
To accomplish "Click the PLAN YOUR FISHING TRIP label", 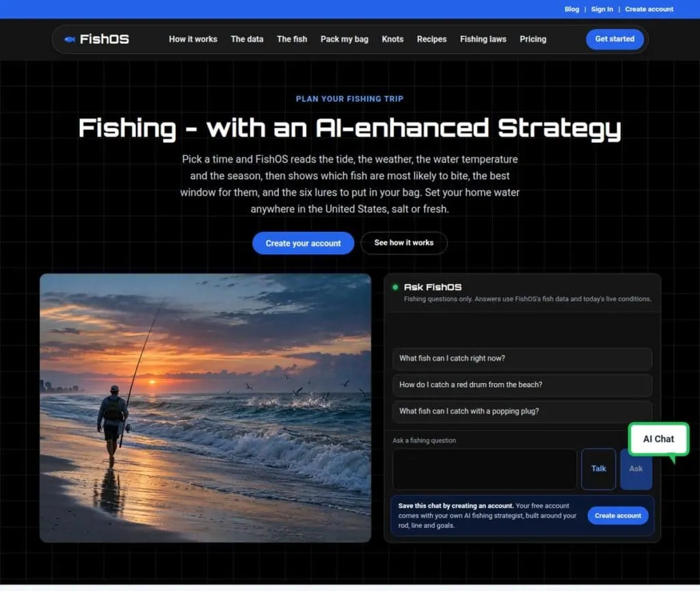I will point(349,98).
